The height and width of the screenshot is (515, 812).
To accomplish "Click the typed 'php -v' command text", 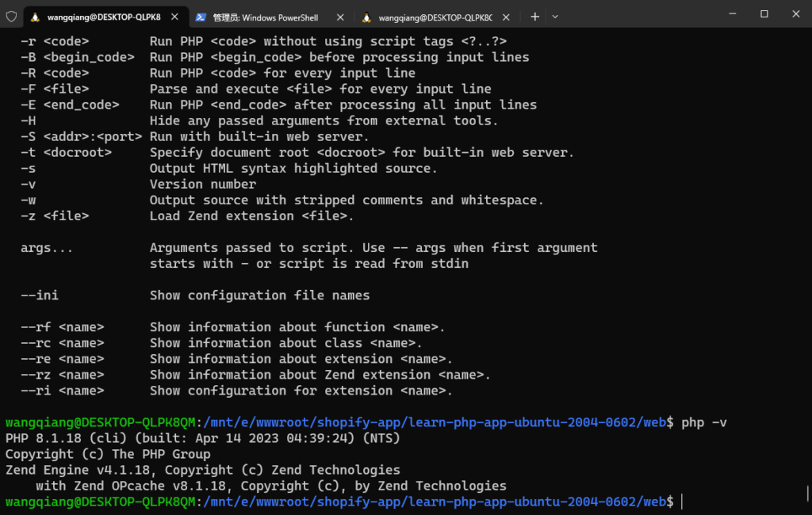I will tap(706, 422).
